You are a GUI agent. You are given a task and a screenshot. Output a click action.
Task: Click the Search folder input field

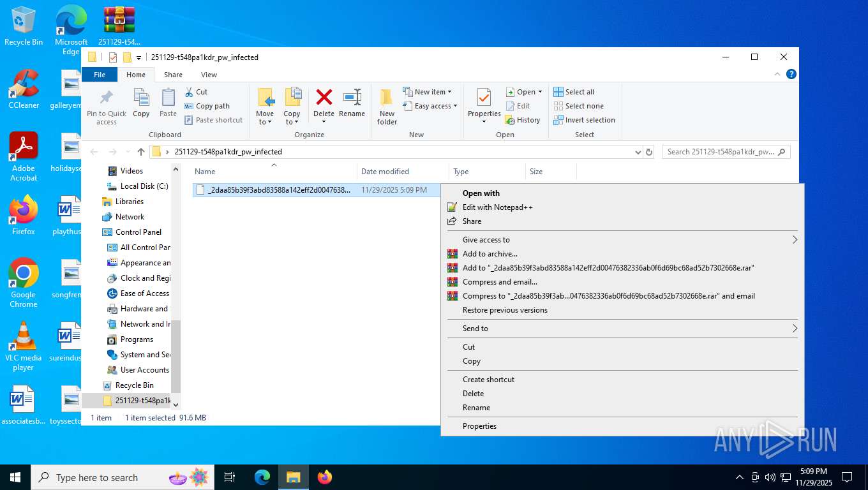tap(726, 152)
